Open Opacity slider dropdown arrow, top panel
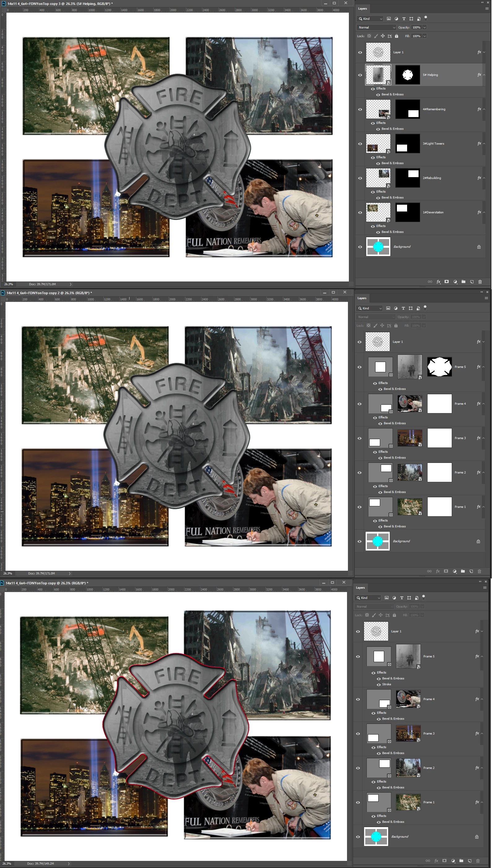The width and height of the screenshot is (492, 868). (424, 27)
